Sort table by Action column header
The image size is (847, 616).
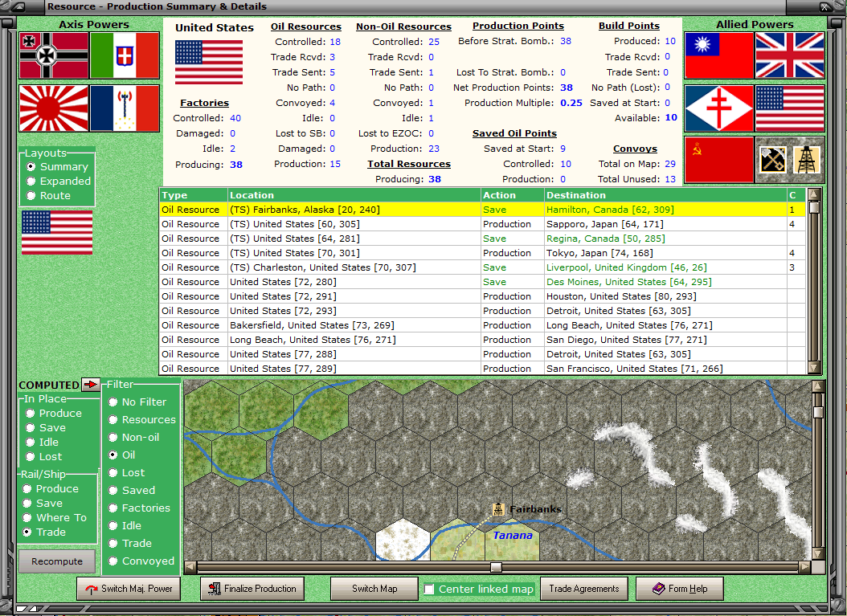click(512, 195)
